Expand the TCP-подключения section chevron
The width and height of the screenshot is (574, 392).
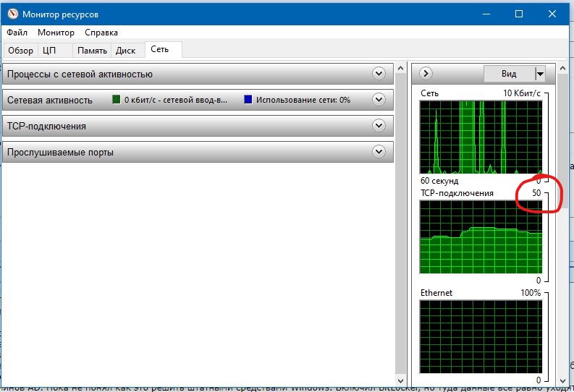tap(379, 125)
